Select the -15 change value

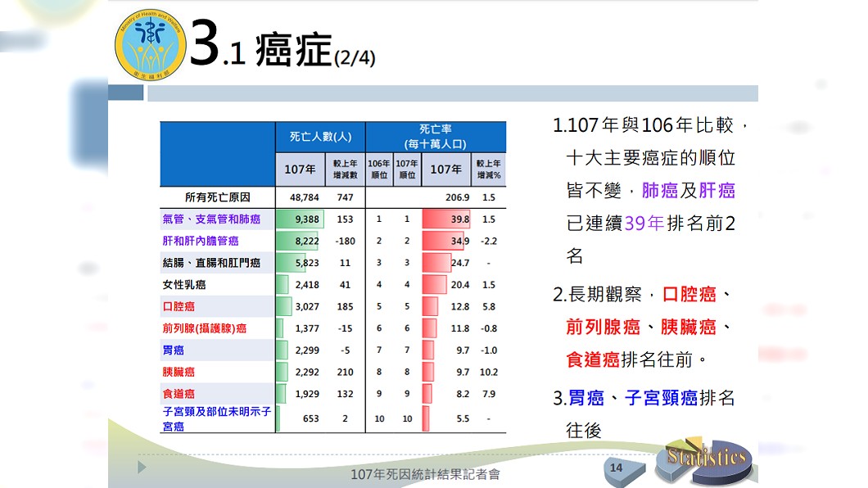[345, 328]
